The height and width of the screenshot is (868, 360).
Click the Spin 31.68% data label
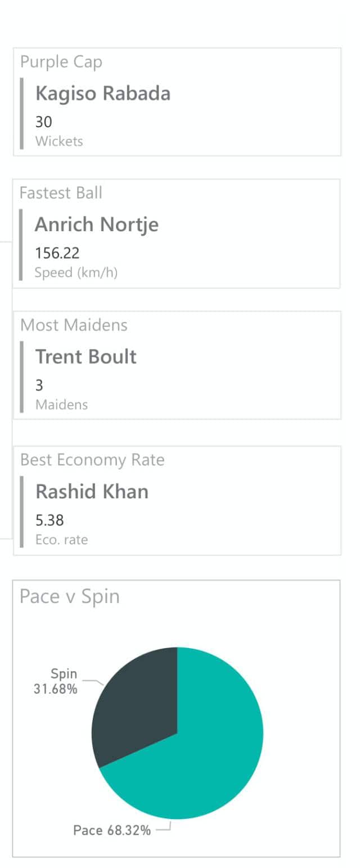(56, 681)
